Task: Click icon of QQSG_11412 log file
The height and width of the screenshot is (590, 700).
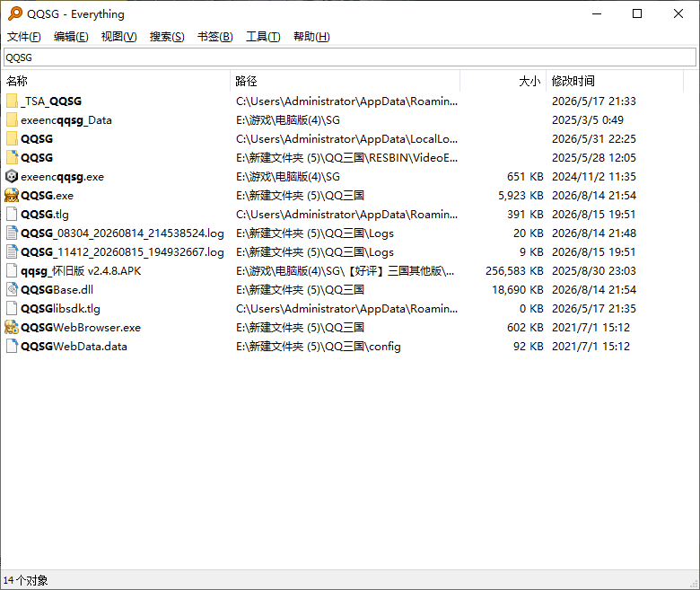Action: click(12, 252)
